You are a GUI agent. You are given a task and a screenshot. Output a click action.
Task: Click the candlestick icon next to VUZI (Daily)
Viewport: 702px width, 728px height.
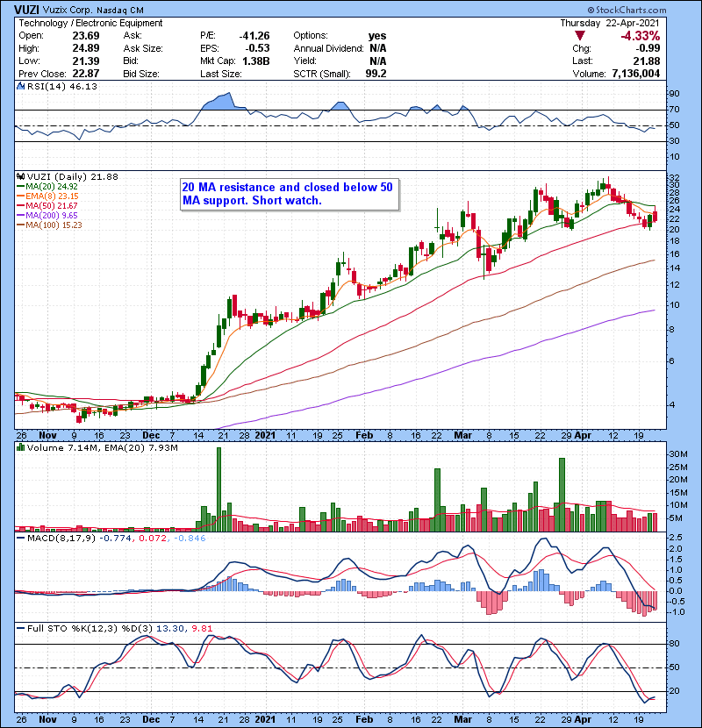(x=21, y=177)
